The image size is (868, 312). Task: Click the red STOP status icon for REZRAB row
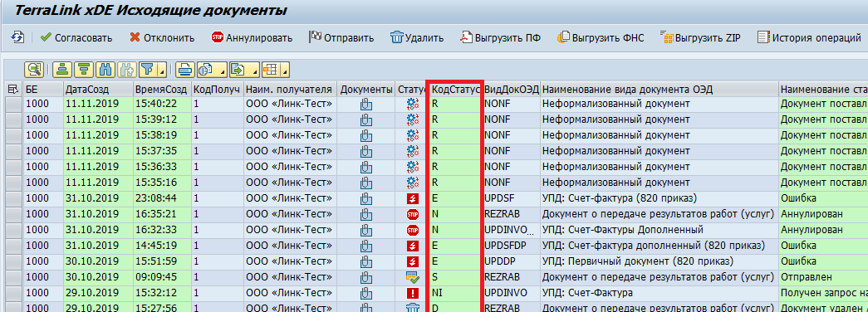coord(413,214)
